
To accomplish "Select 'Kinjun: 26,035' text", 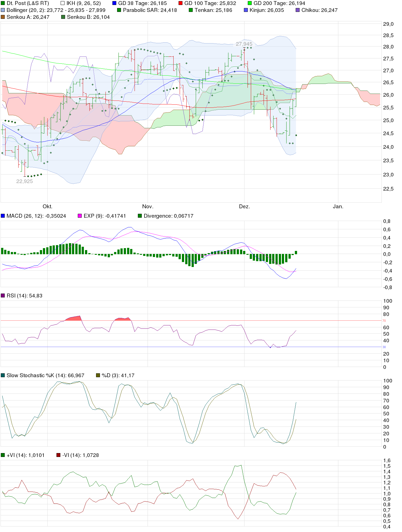I will [x=267, y=10].
